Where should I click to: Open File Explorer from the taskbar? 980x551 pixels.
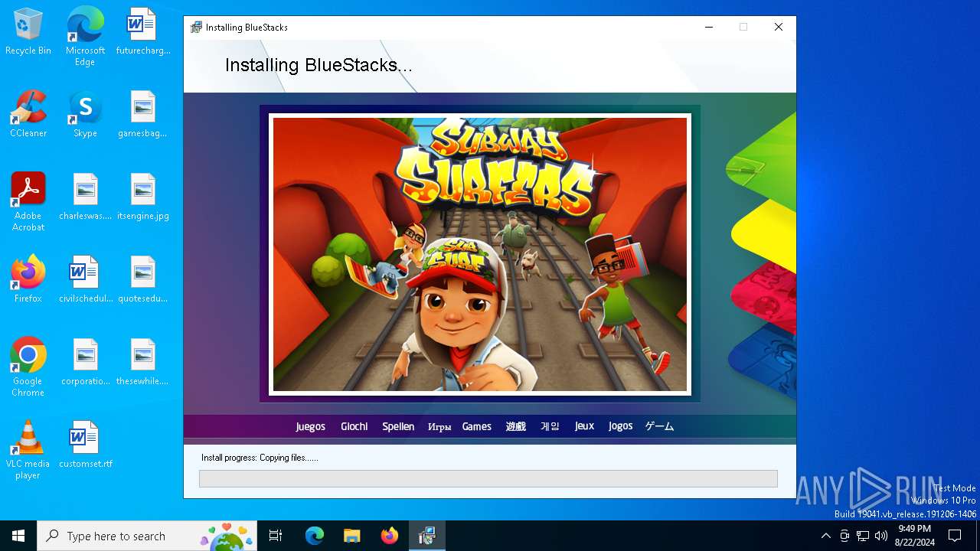click(351, 536)
